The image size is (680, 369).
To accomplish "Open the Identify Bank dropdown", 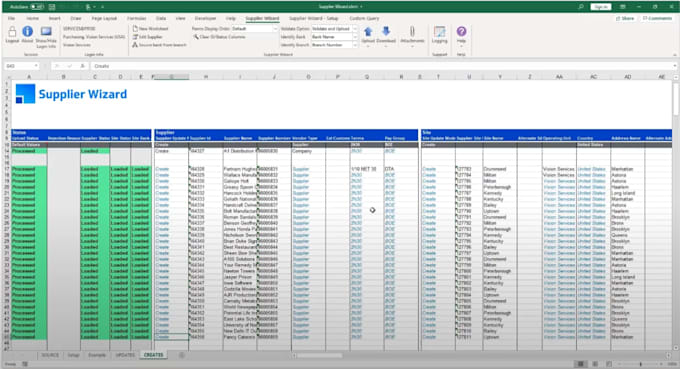I will click(x=355, y=37).
